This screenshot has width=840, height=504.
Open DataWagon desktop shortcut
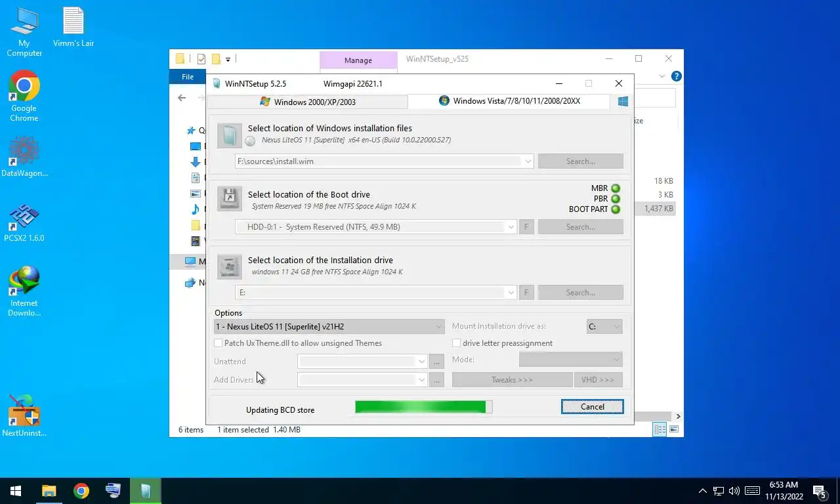[x=24, y=157]
